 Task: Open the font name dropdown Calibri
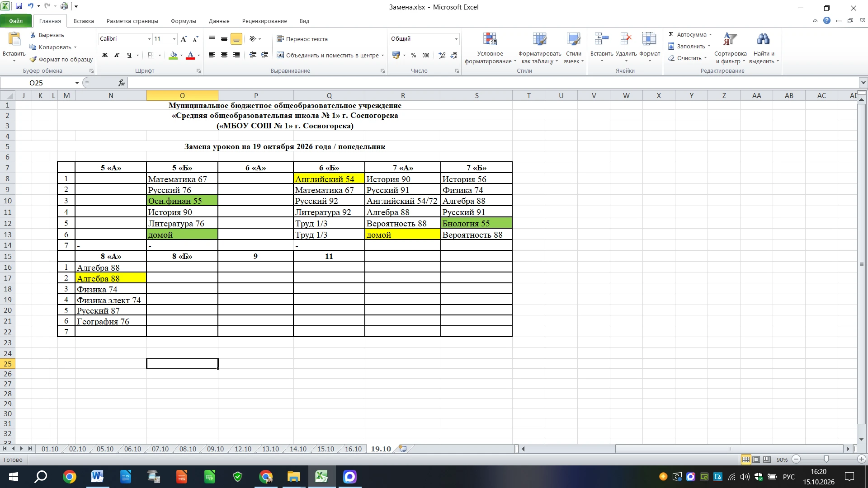[149, 39]
